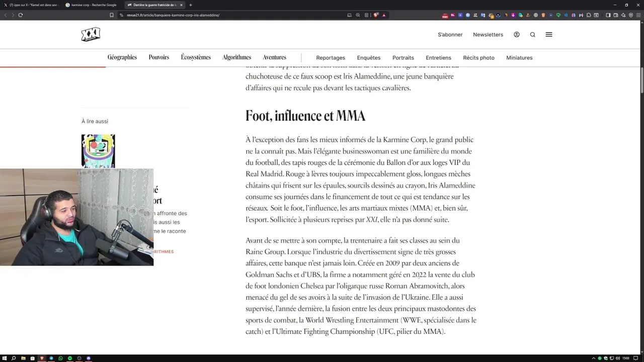The image size is (644, 362).
Task: Go back with the browser back arrow
Action: click(x=6, y=15)
